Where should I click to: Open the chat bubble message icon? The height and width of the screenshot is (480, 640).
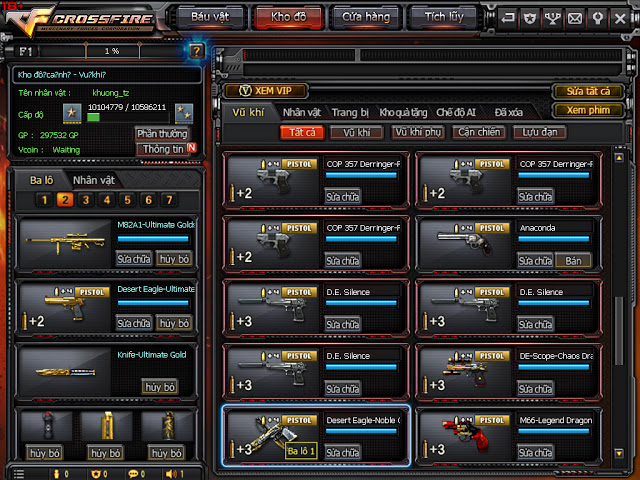coord(133,474)
